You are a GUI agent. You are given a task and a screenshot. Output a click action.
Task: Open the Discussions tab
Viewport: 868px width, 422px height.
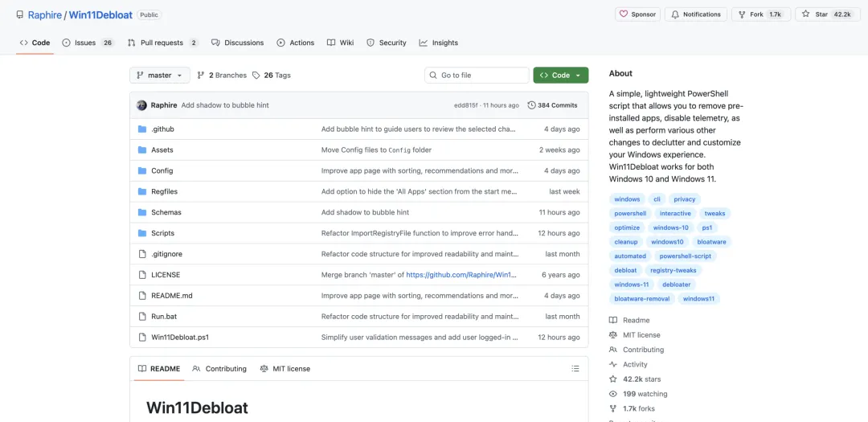pos(237,43)
